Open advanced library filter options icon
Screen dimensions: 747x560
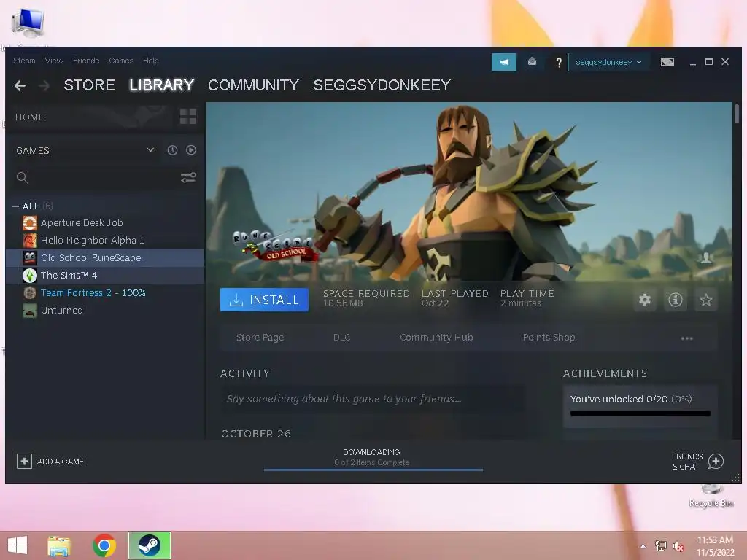coord(188,178)
